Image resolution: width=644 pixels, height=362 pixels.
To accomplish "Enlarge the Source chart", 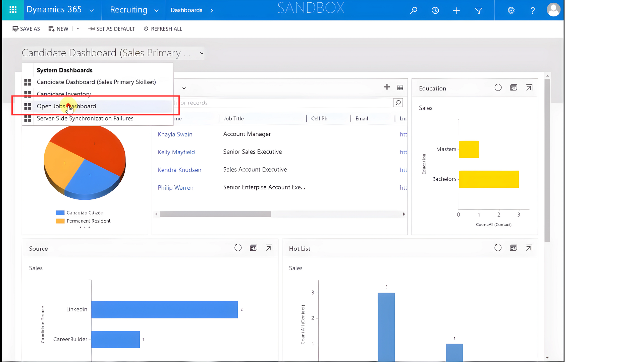I will coord(269,248).
